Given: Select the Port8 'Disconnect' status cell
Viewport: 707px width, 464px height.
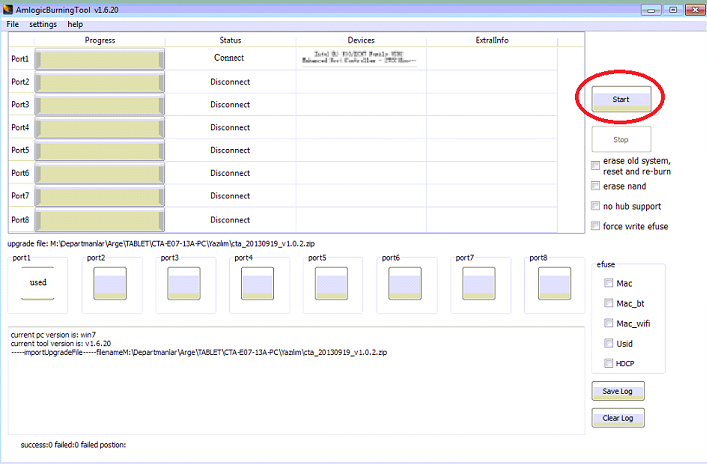Looking at the screenshot, I should tap(230, 220).
